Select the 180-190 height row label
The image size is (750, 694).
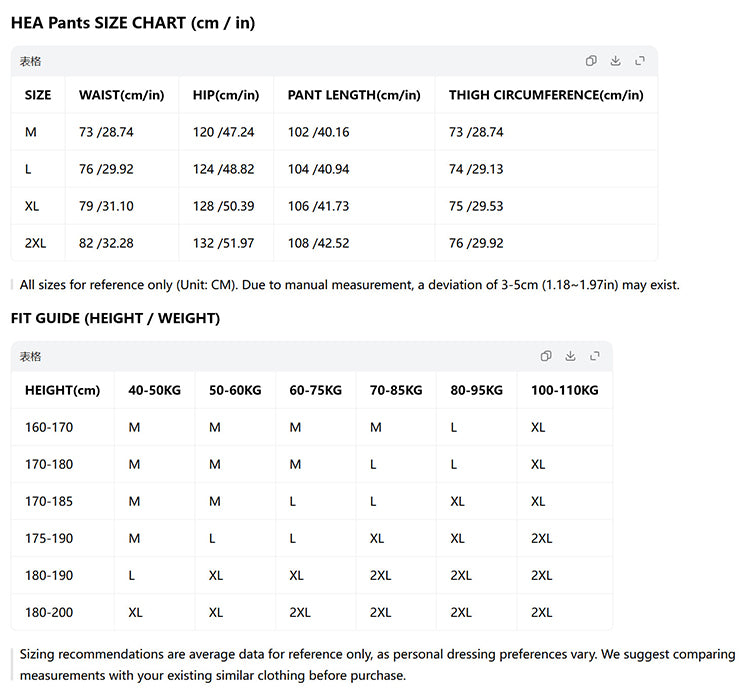coord(49,575)
